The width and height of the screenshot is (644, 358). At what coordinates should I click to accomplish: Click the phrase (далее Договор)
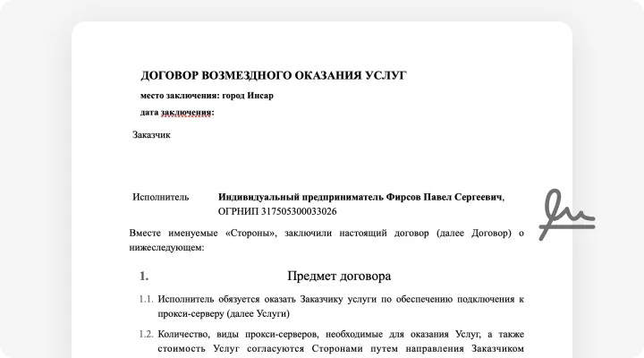pyautogui.click(x=470, y=233)
